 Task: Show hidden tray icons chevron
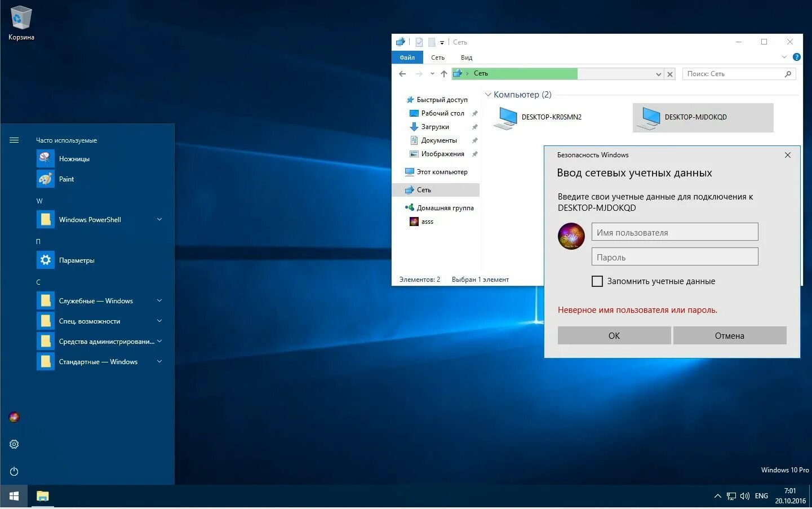717,496
